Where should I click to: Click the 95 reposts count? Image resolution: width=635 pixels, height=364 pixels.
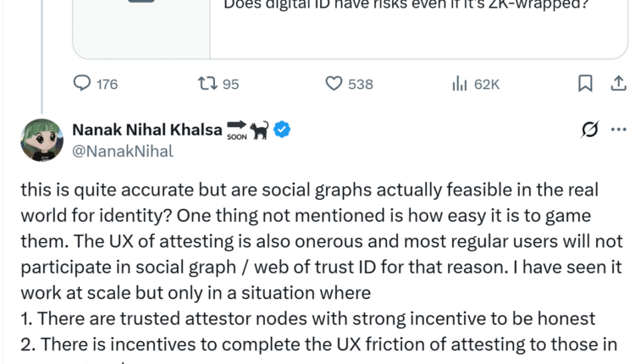point(231,84)
